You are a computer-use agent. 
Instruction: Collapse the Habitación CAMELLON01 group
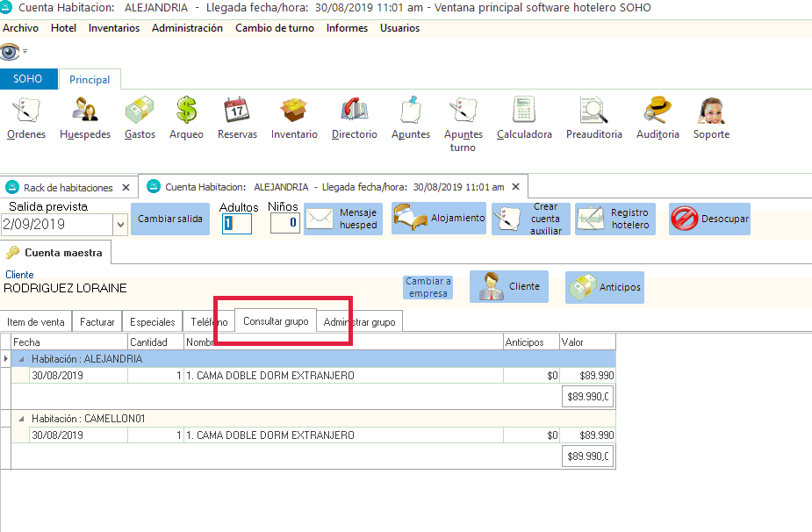[21, 419]
